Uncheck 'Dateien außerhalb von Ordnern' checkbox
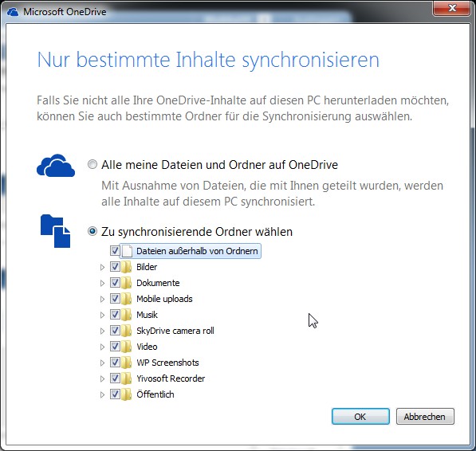 point(115,251)
